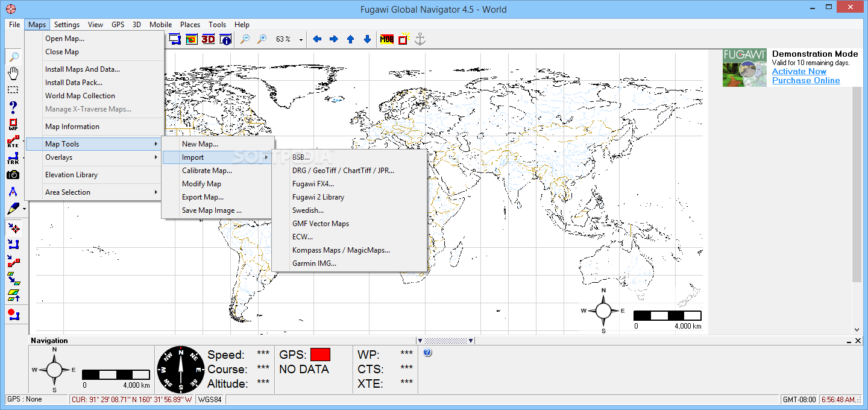Select the pen drawing tool

[x=13, y=209]
